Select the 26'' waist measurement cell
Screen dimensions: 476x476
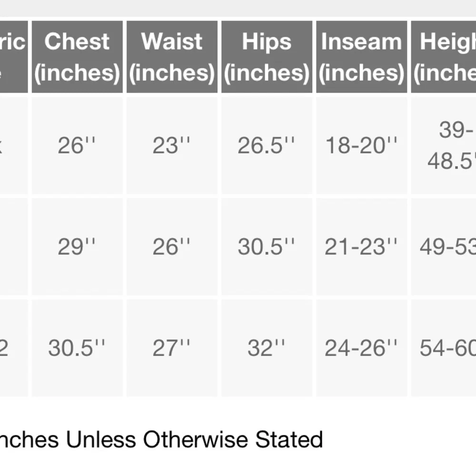172,247
